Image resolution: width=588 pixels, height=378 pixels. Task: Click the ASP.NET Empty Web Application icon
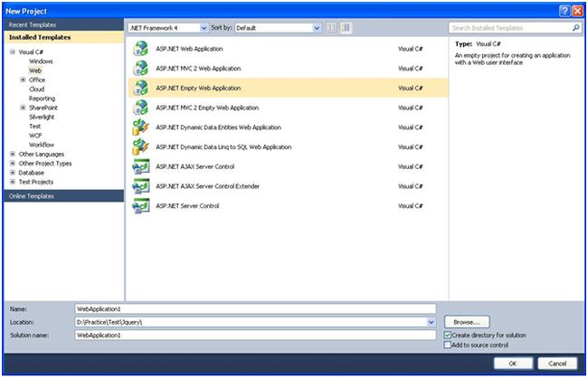140,88
